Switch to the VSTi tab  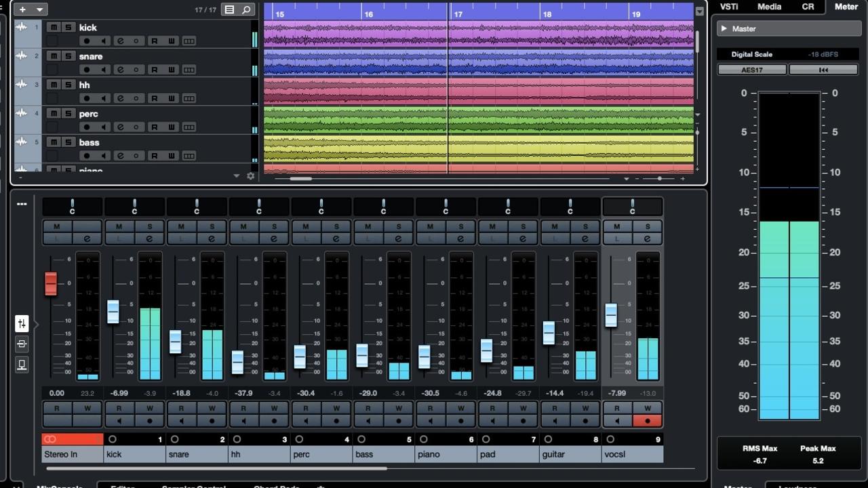[x=729, y=7]
